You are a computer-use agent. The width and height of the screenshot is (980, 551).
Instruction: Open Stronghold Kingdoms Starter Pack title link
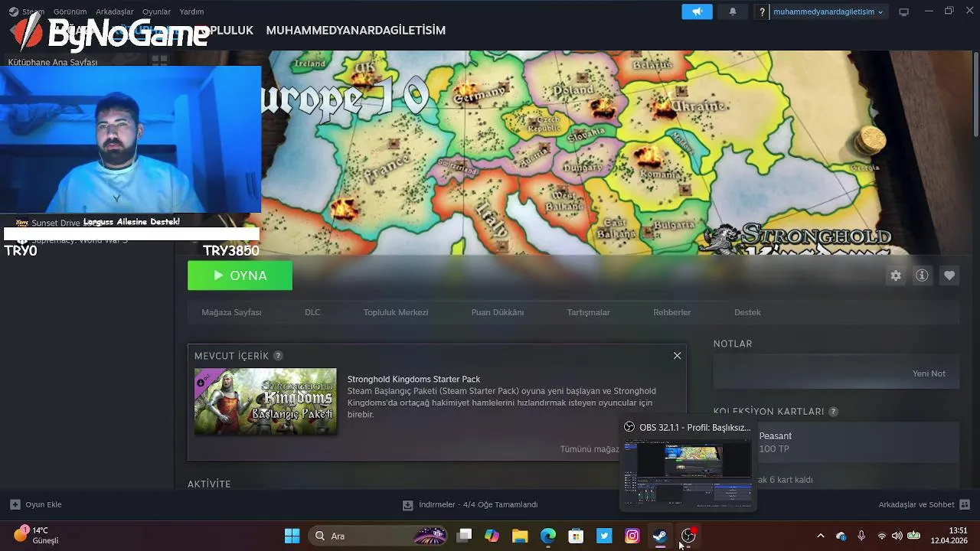[x=413, y=379]
